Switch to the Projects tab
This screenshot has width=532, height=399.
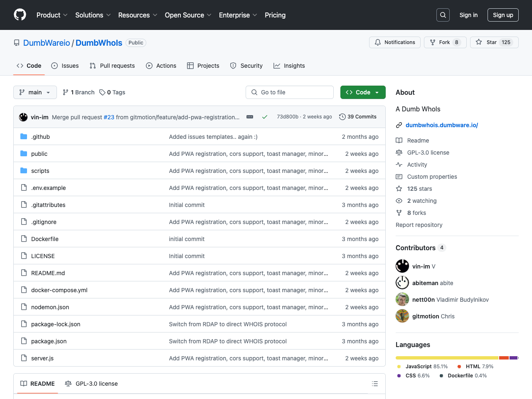pyautogui.click(x=203, y=66)
